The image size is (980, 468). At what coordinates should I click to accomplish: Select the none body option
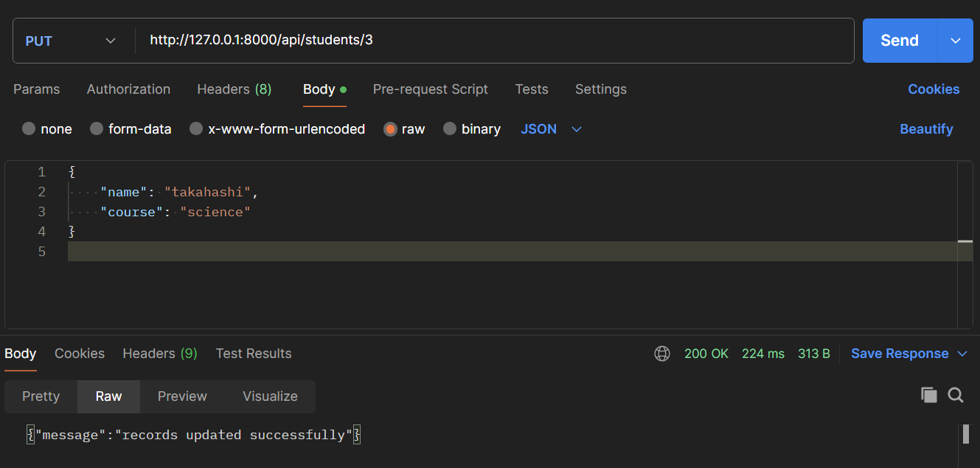pos(47,128)
